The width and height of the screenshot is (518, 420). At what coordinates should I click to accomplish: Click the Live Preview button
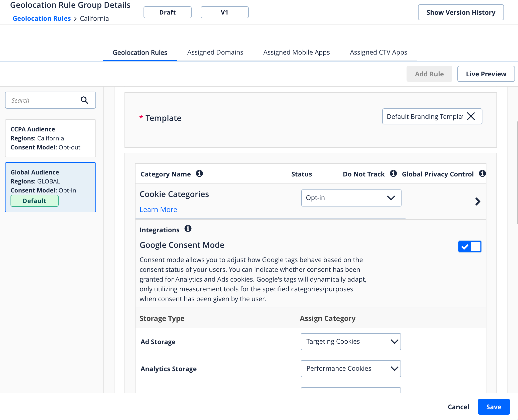click(x=486, y=74)
